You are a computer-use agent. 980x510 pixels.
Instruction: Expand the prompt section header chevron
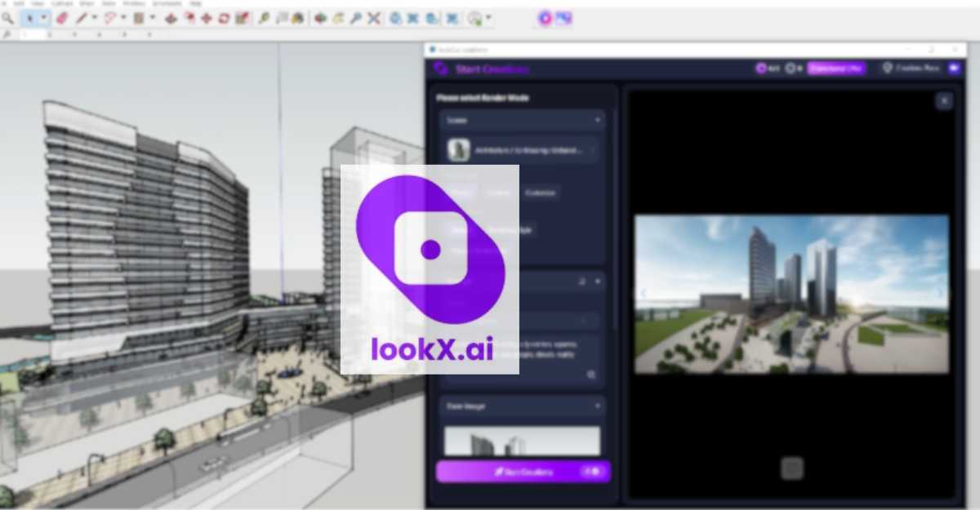tap(599, 281)
